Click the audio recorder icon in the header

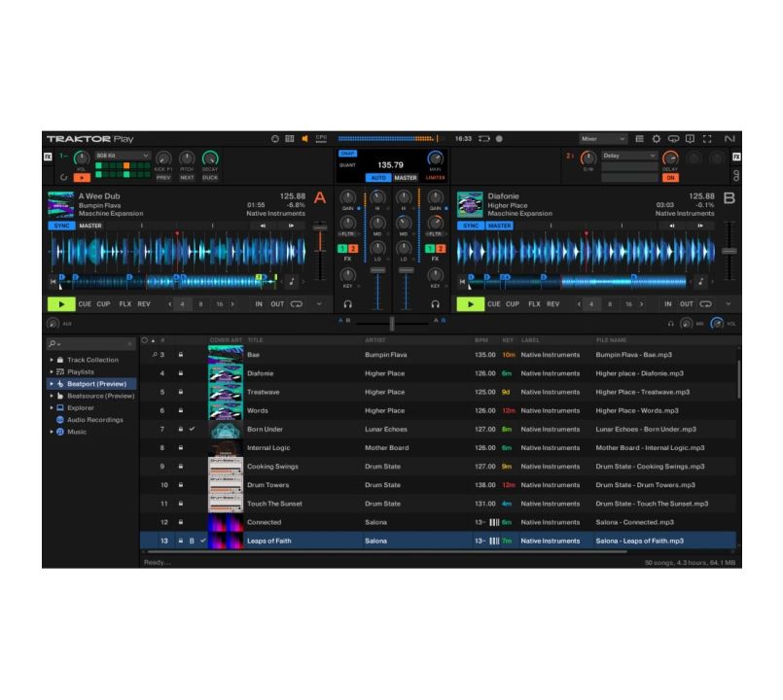point(495,139)
